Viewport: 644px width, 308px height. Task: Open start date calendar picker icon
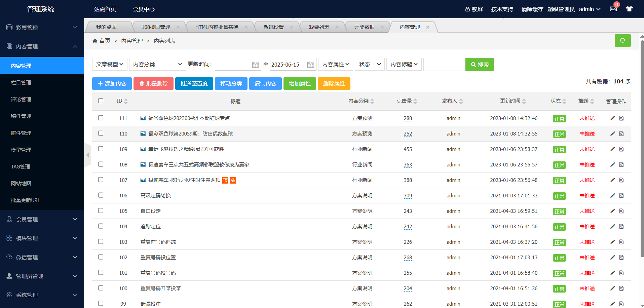click(256, 64)
